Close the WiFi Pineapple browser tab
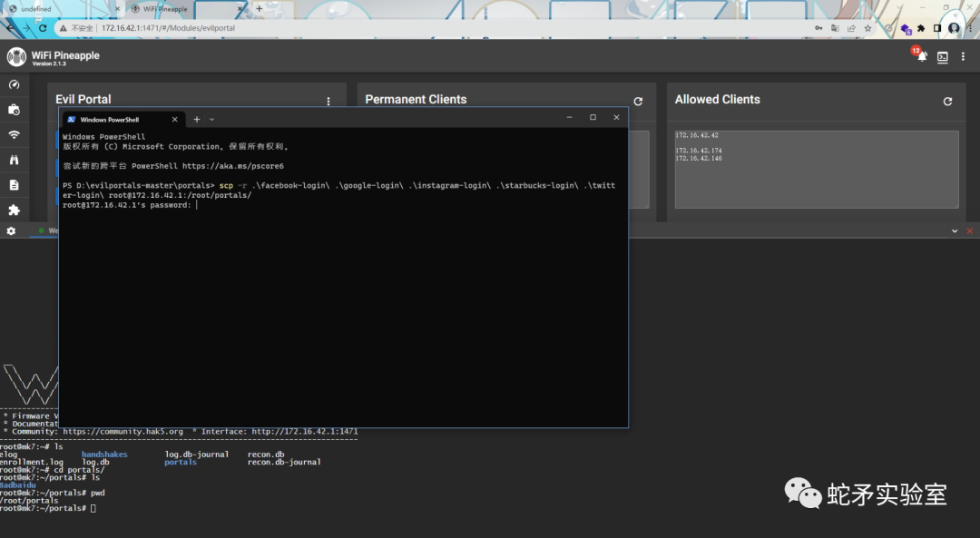 pyautogui.click(x=240, y=9)
